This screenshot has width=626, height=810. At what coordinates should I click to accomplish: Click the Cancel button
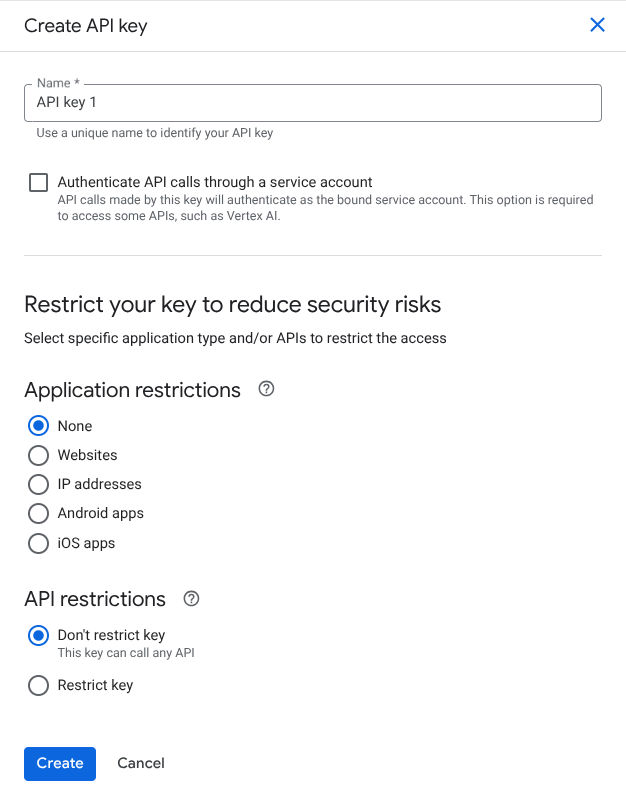pos(140,763)
